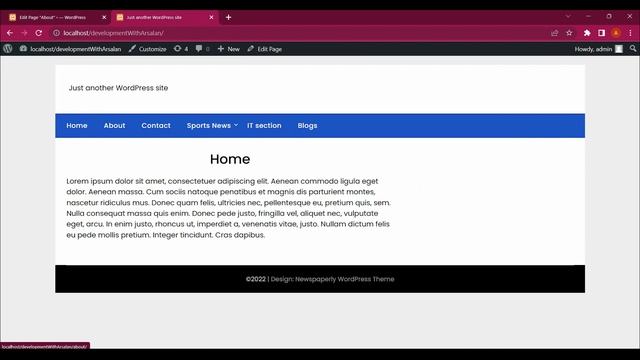This screenshot has width=640, height=360.
Task: Click the browser back arrow
Action: 10,33
